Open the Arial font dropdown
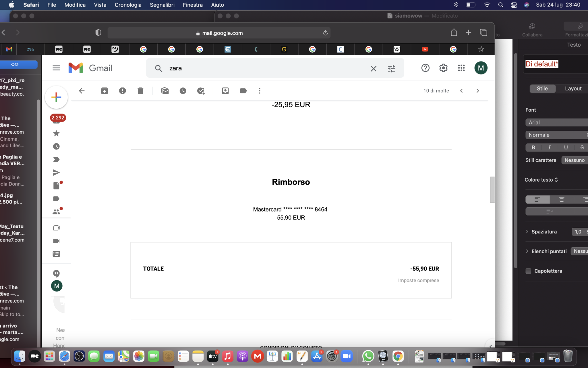 557,122
